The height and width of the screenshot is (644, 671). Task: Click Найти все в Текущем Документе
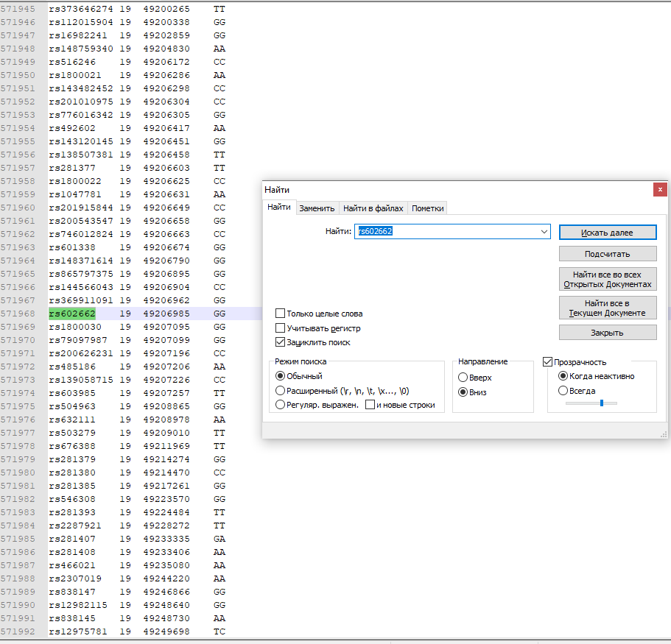tap(607, 308)
